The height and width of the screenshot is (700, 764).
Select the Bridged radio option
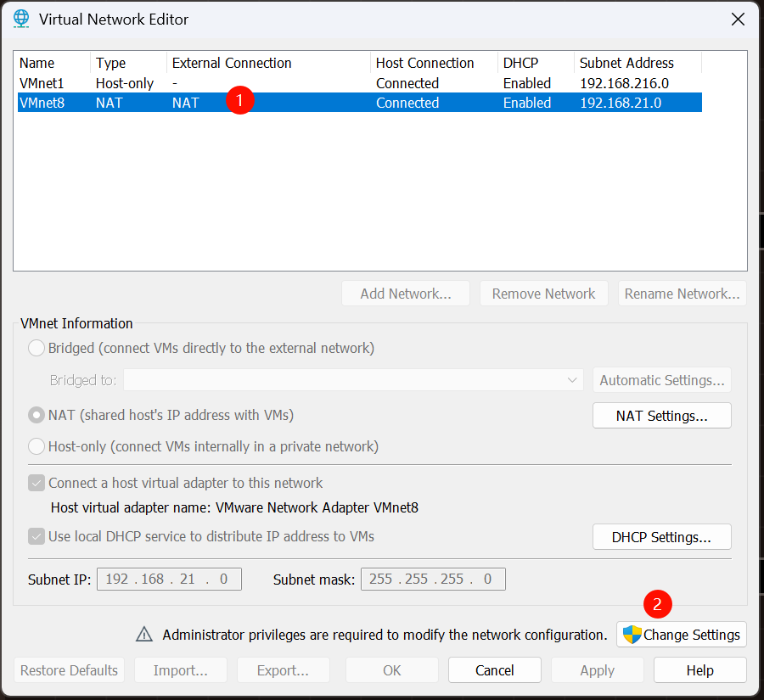pos(37,348)
